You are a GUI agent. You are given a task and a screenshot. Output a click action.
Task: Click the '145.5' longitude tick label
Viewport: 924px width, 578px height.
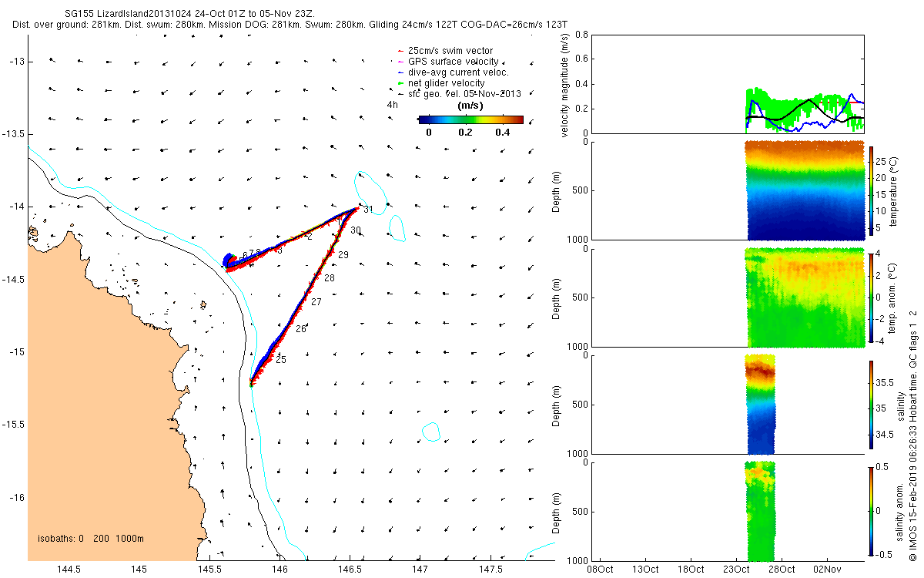pos(209,570)
